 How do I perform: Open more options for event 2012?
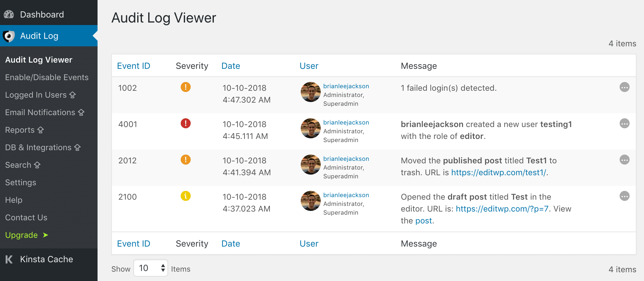coord(624,160)
